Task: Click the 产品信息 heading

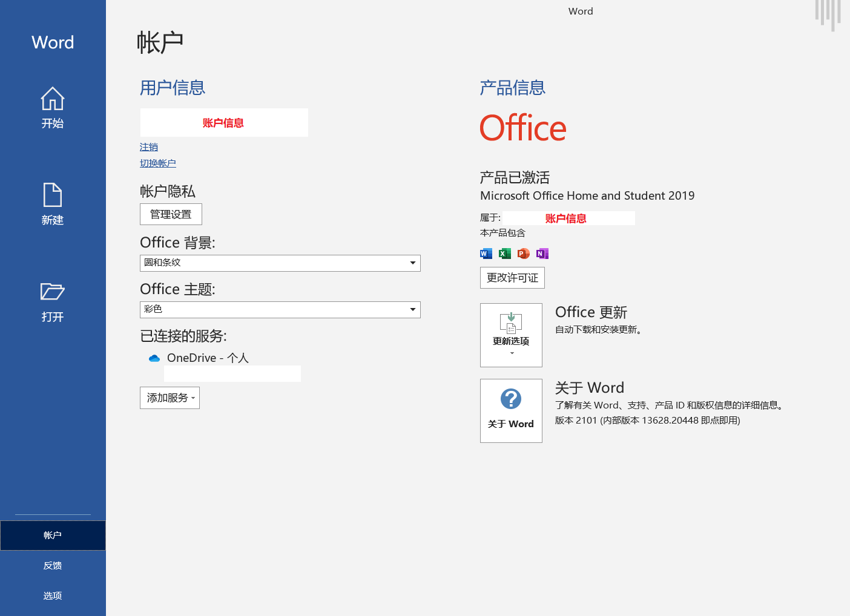Action: [x=513, y=88]
